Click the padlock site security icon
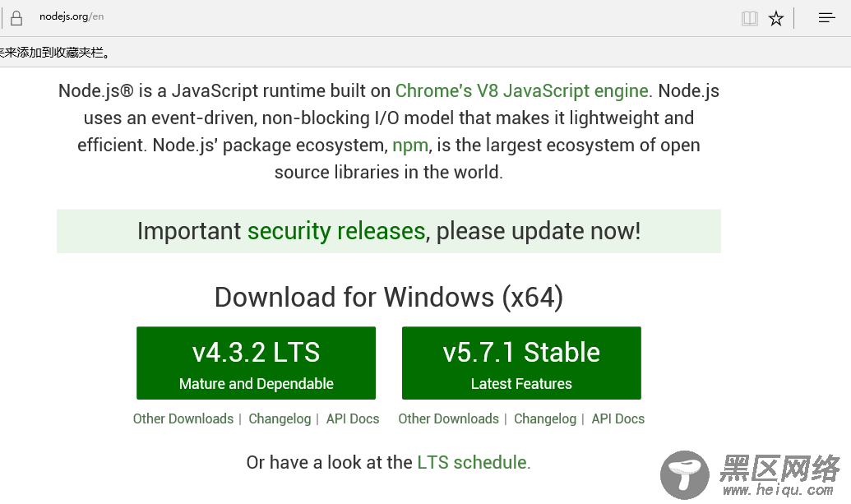851x504 pixels. point(16,18)
